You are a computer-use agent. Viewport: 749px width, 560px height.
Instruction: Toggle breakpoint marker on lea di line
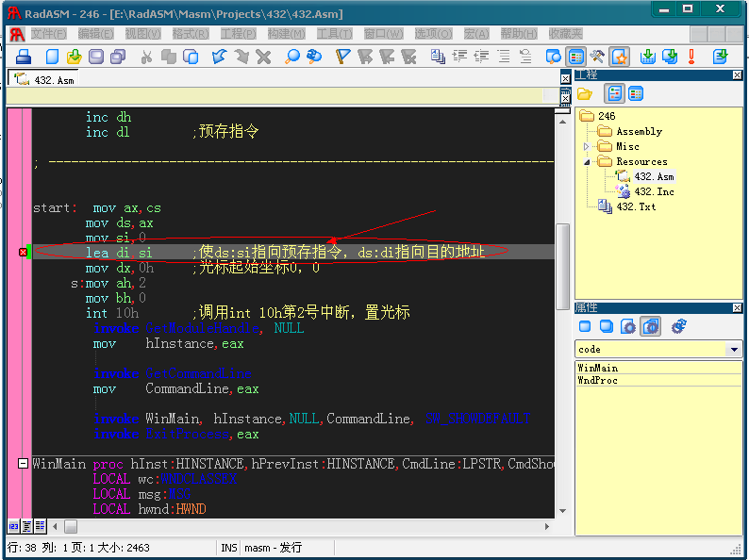tap(23, 252)
